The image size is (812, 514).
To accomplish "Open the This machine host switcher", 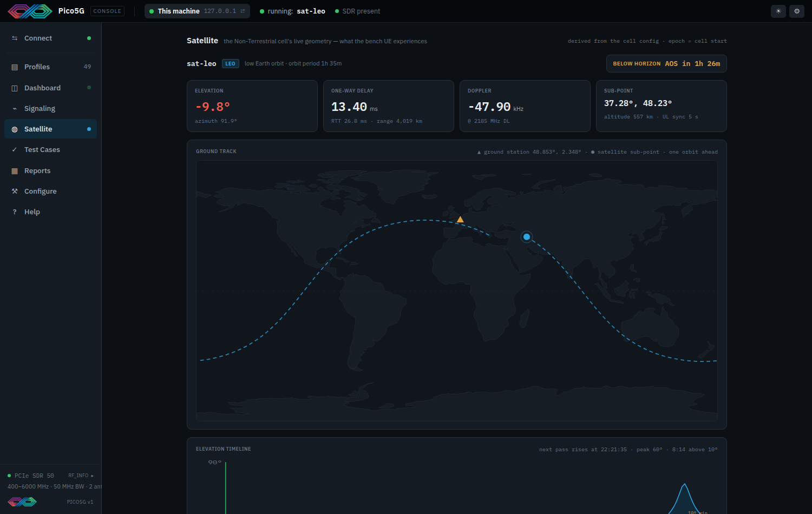I will 197,11.
